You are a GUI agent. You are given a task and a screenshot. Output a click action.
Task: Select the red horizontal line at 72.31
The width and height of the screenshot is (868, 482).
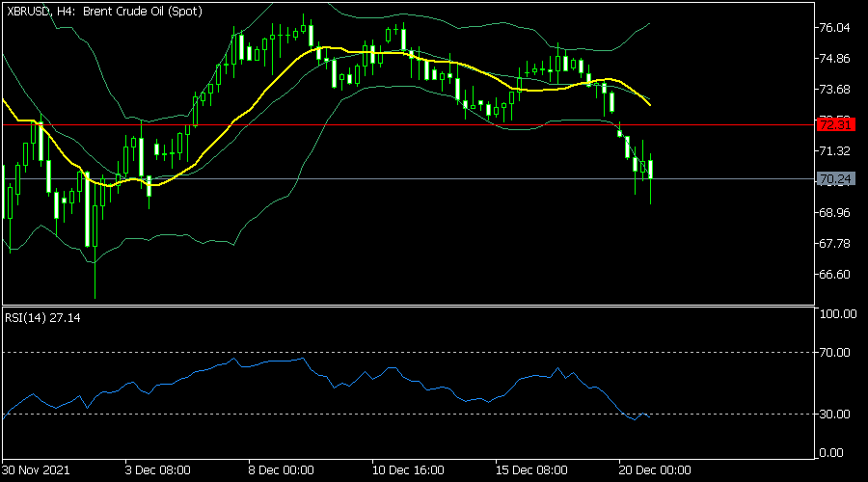(409, 125)
